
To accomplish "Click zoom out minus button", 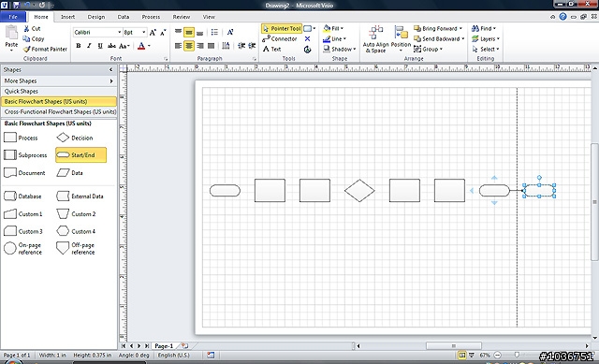I will [x=497, y=355].
